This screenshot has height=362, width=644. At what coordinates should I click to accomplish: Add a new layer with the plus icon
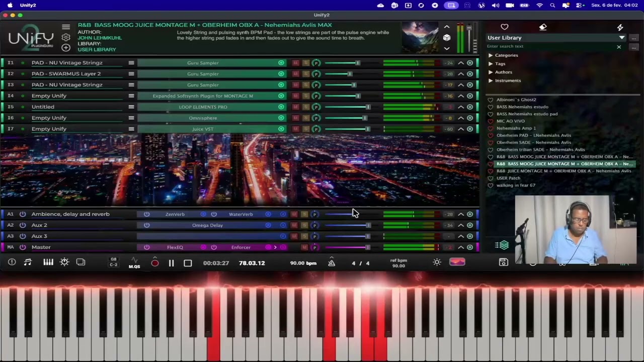pyautogui.click(x=66, y=47)
